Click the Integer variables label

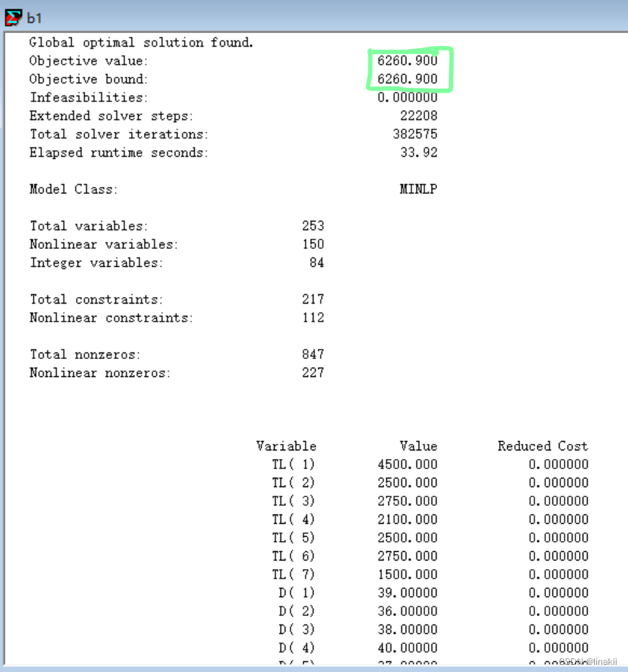tap(96, 263)
